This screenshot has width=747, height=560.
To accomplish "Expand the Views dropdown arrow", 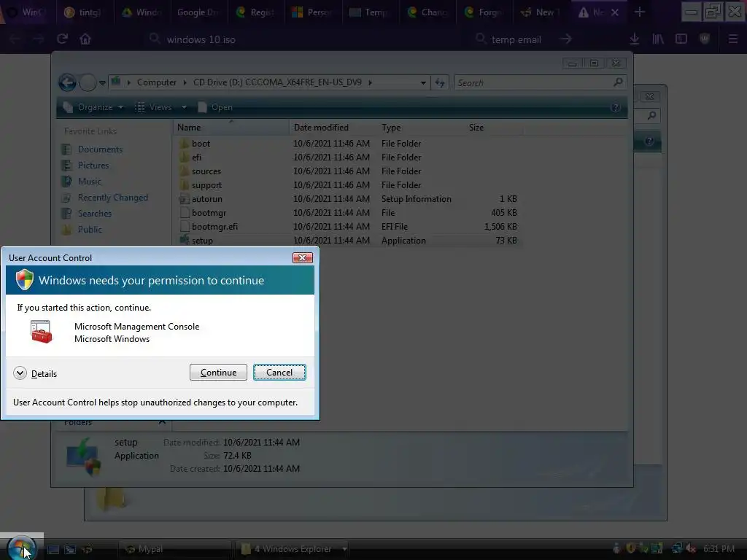I will click(184, 107).
